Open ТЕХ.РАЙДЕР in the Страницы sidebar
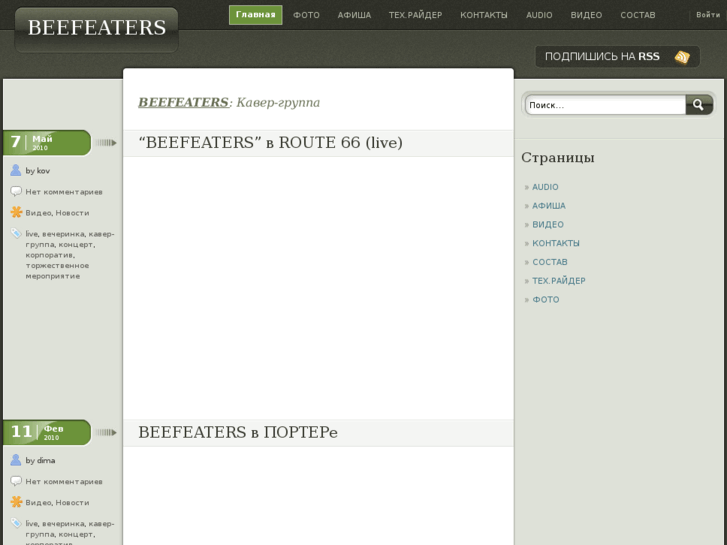The height and width of the screenshot is (545, 727). 559,281
